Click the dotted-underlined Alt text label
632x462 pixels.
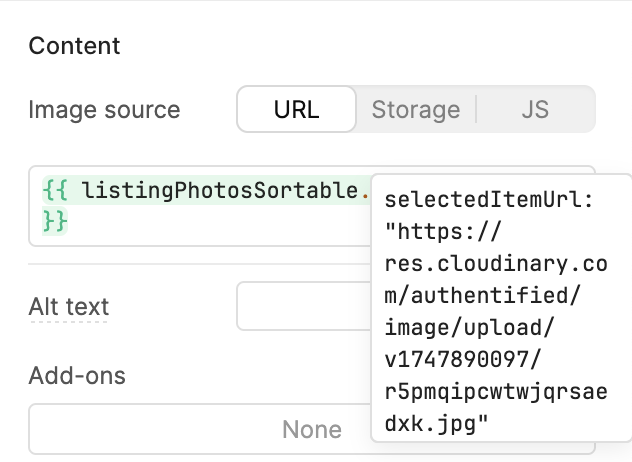[69, 307]
